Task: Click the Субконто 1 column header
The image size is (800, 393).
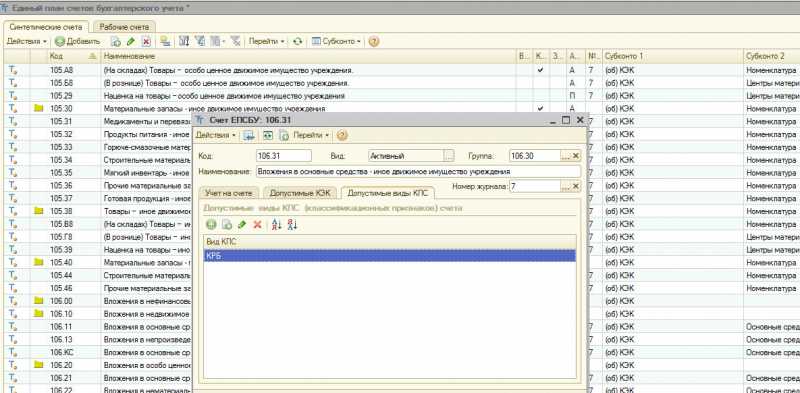Action: coord(672,56)
